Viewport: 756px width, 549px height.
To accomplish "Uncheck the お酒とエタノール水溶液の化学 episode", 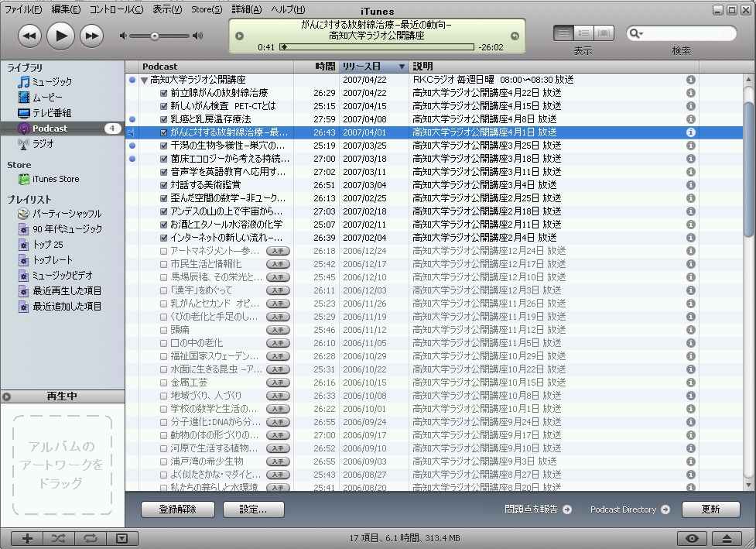I will coord(163,225).
